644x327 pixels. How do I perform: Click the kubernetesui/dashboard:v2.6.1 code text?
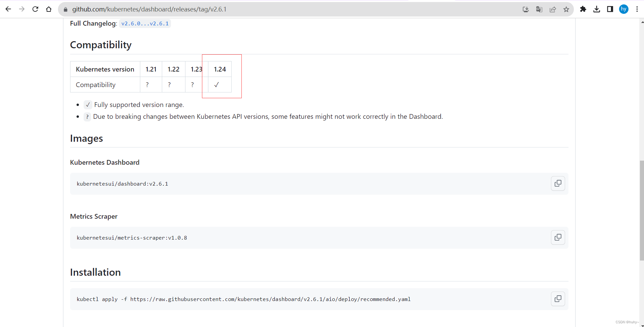tap(122, 184)
